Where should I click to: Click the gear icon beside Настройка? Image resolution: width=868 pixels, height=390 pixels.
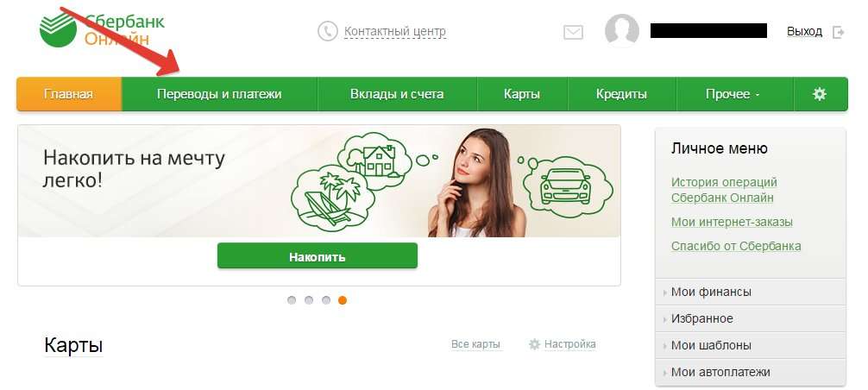(x=534, y=344)
